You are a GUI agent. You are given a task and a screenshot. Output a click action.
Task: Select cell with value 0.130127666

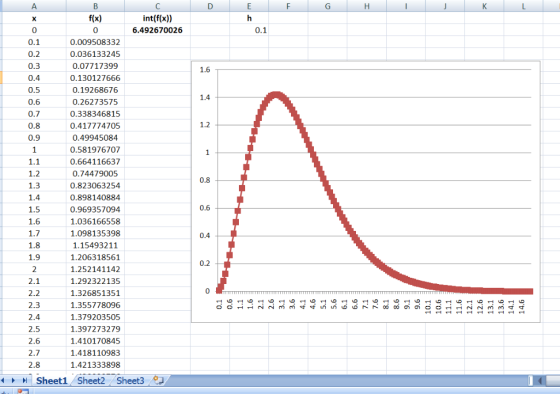(95, 78)
